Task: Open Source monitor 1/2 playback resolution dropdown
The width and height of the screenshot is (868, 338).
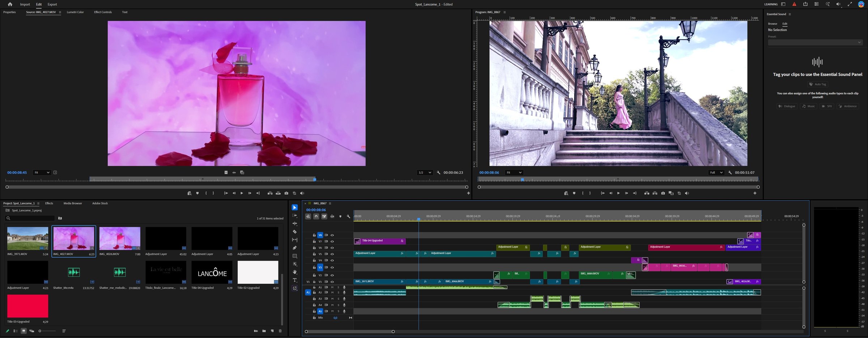Action: pos(425,172)
